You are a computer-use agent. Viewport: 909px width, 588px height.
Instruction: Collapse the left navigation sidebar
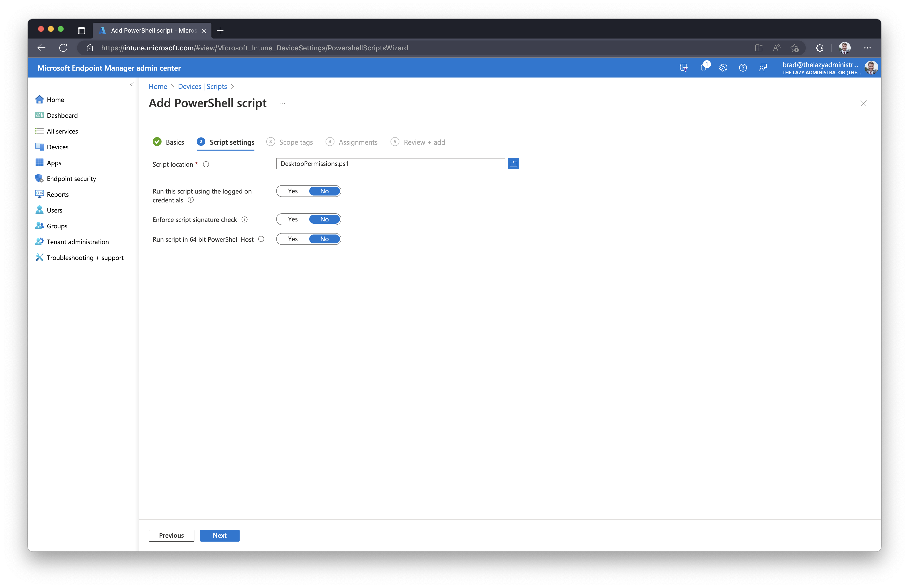point(132,84)
